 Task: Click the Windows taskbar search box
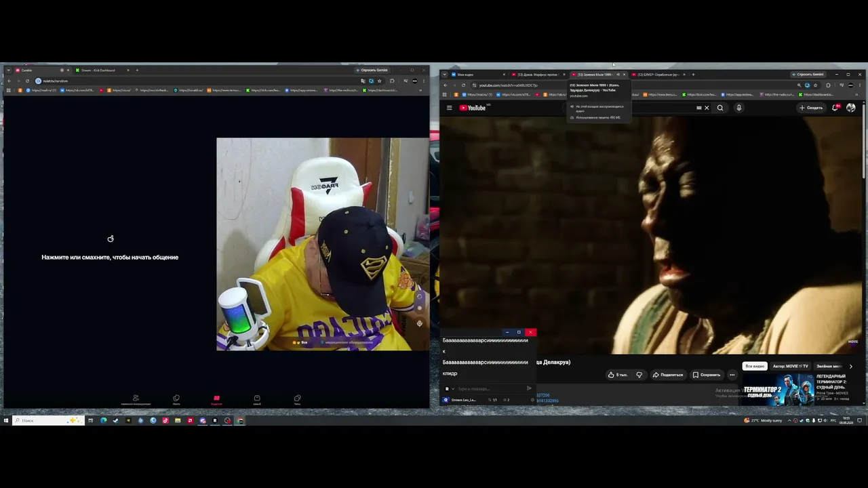[x=49, y=421]
